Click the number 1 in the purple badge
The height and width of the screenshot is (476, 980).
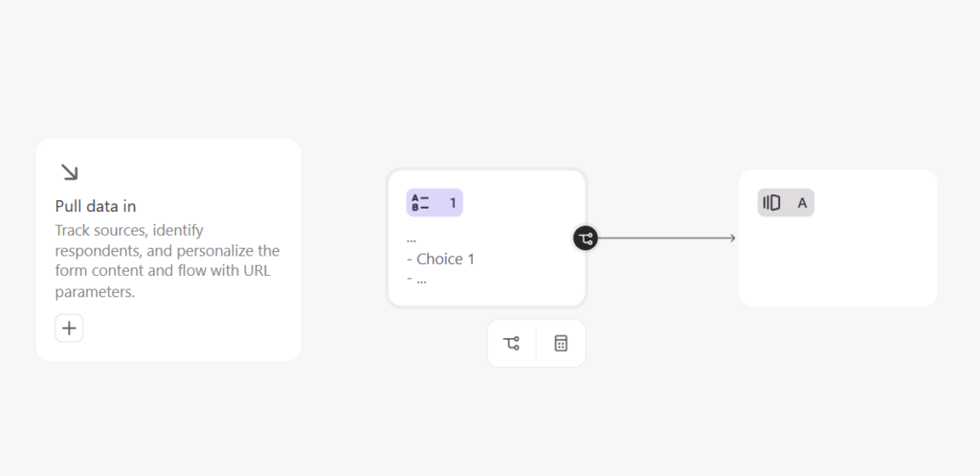click(453, 203)
